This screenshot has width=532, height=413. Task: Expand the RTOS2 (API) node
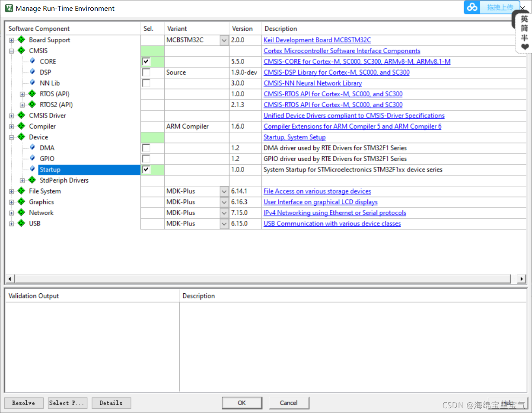[22, 105]
